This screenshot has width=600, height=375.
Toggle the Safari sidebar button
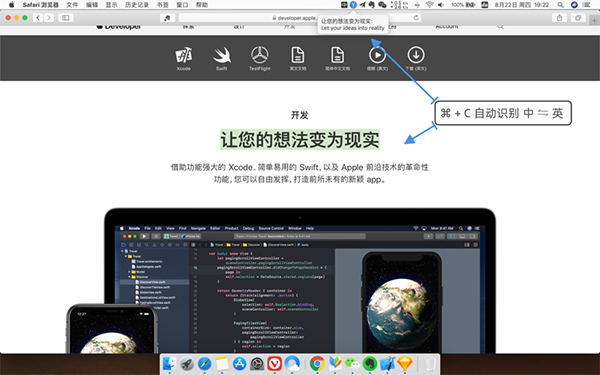(66, 18)
